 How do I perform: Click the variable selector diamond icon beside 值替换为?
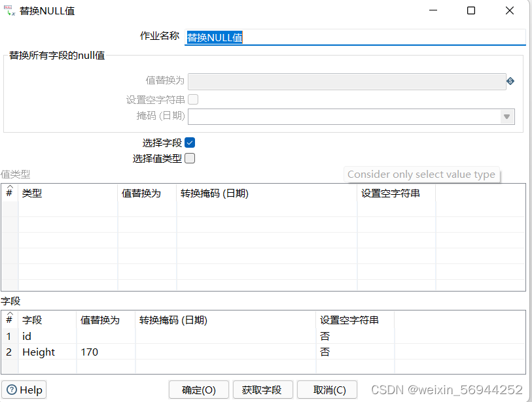tap(510, 80)
